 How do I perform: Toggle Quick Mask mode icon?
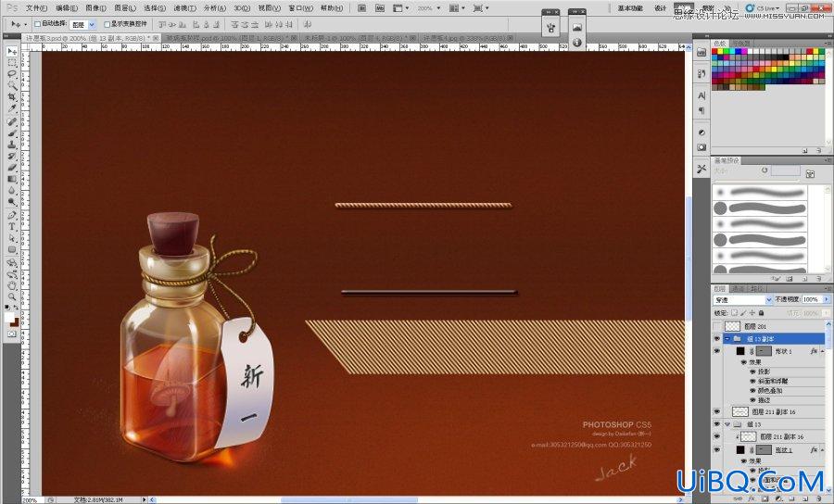coord(12,334)
